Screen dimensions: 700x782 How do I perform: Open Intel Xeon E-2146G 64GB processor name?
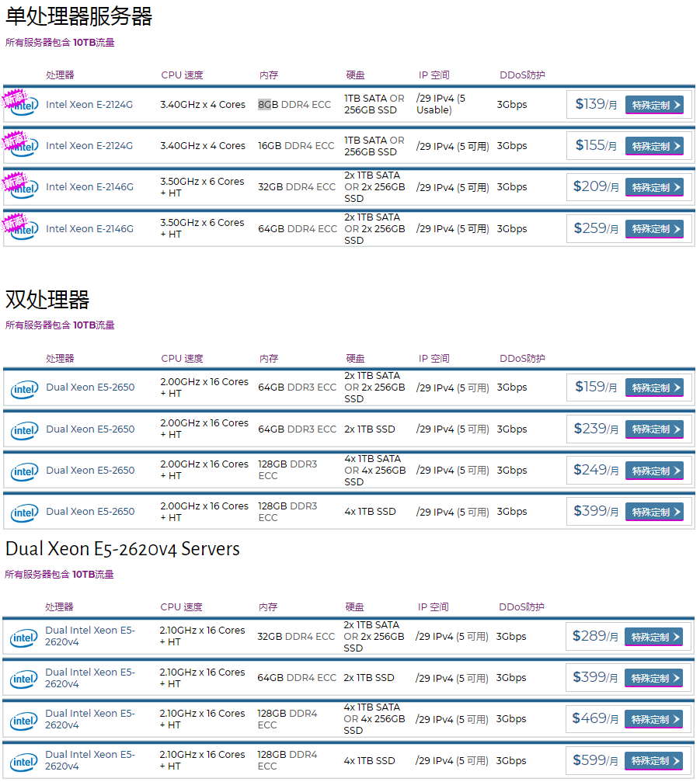tap(89, 229)
